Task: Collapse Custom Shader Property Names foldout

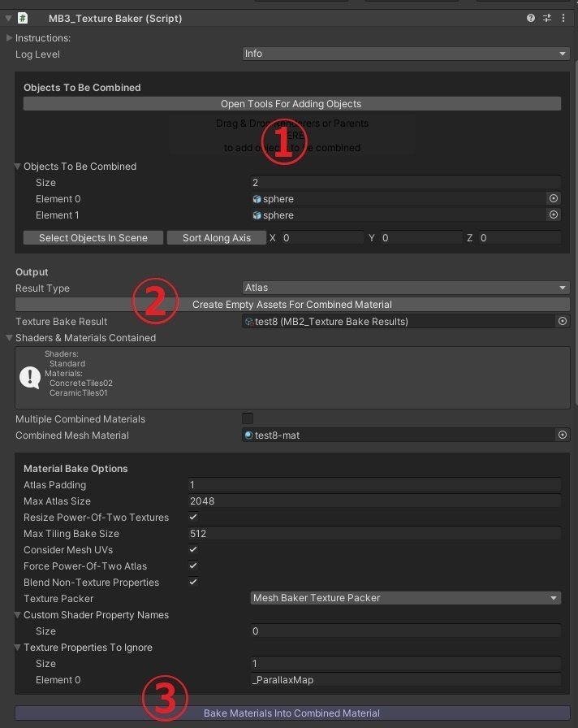Action: click(x=18, y=615)
